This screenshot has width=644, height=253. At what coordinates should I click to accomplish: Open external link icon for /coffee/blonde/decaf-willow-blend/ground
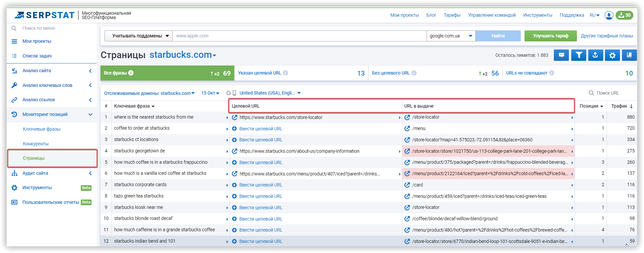(407, 219)
